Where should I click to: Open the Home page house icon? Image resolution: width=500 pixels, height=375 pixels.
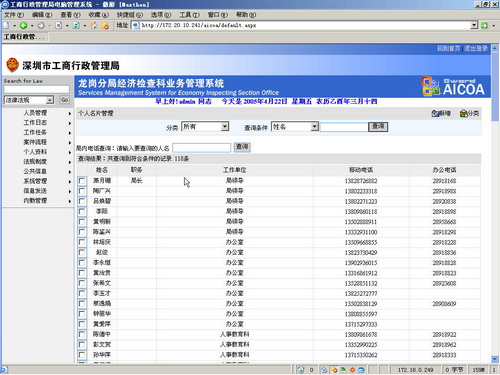[x=94, y=25]
